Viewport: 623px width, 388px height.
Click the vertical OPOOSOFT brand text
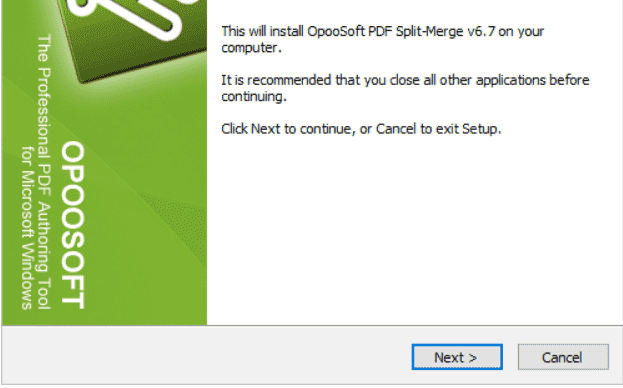click(73, 225)
